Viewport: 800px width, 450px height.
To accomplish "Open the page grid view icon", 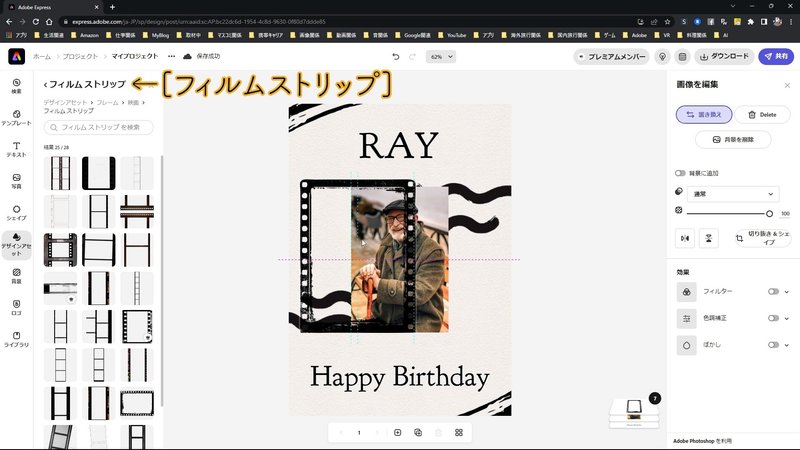I will (x=459, y=433).
